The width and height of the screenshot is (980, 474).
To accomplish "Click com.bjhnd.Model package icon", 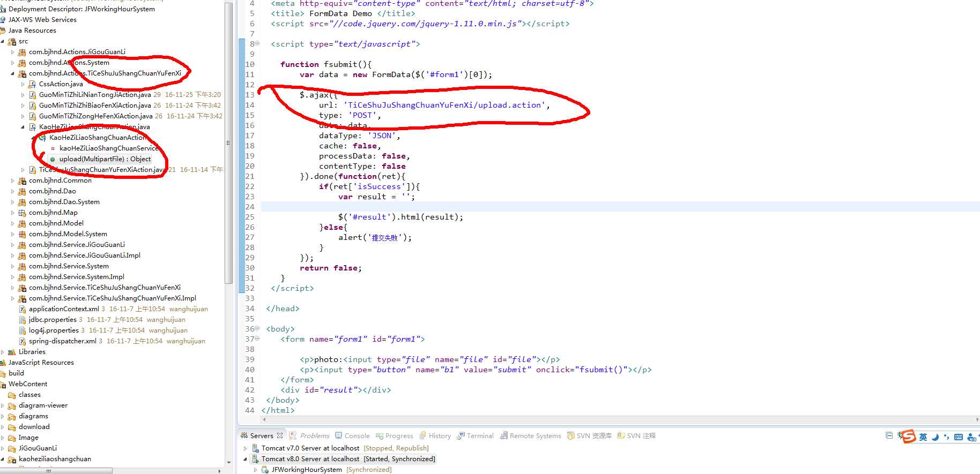I will coord(22,223).
